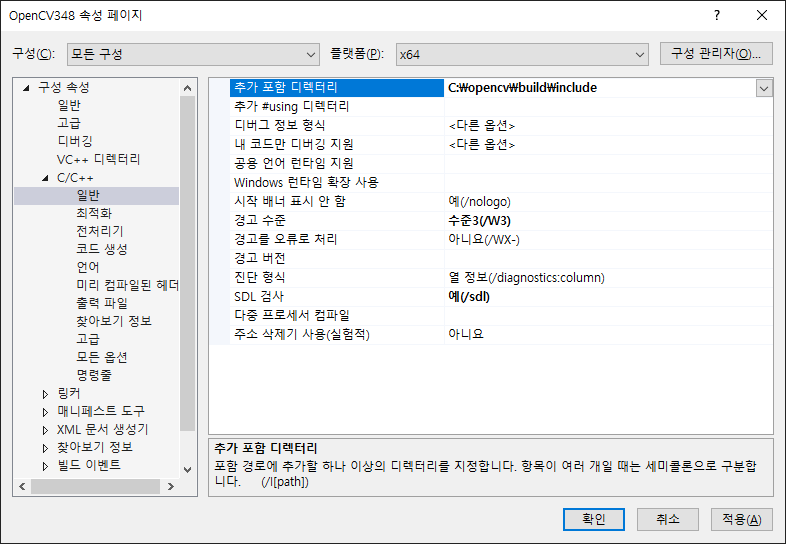Collapse the 구성 속성 tree node
The width and height of the screenshot is (786, 544).
(26, 88)
